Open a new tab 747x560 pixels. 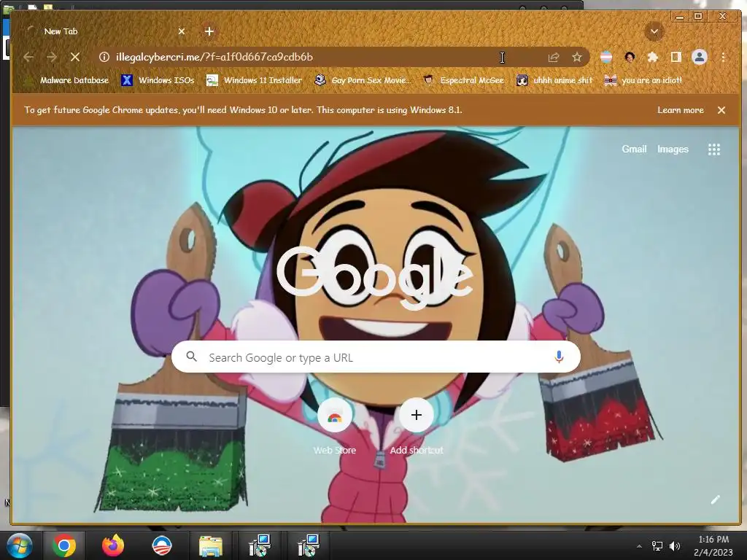coord(209,31)
